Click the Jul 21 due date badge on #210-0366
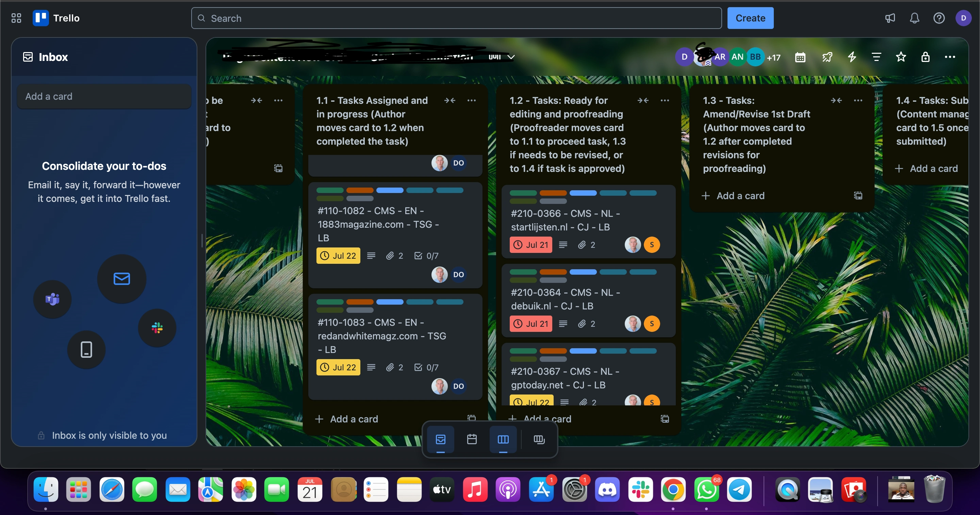 pyautogui.click(x=531, y=245)
